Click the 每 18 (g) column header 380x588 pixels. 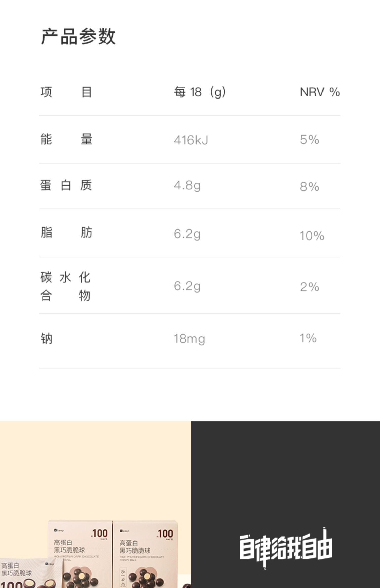coord(200,92)
